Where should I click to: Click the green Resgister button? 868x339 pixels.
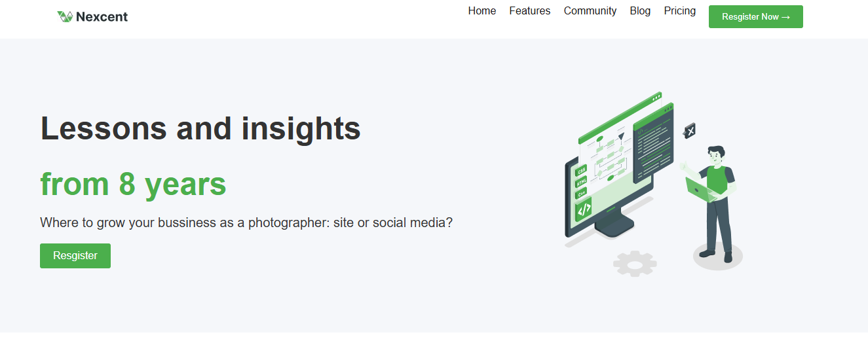75,256
